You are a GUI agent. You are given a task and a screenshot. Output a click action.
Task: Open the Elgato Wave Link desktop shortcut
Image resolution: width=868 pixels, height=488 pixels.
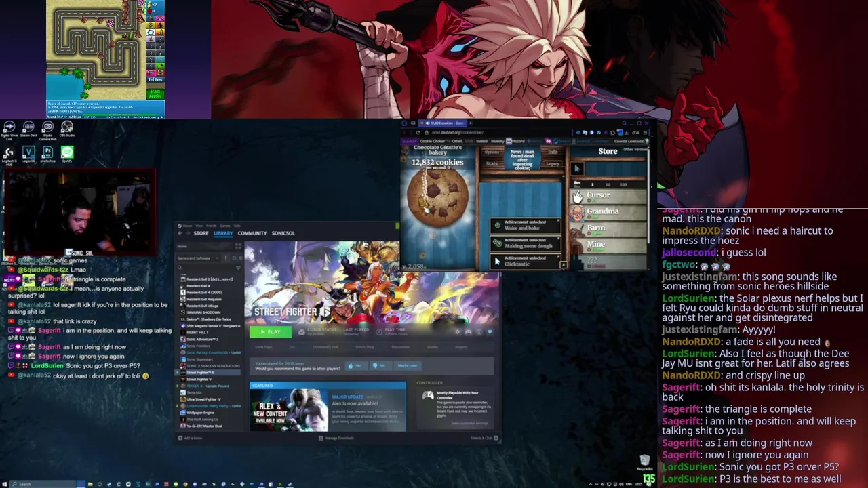pos(9,129)
